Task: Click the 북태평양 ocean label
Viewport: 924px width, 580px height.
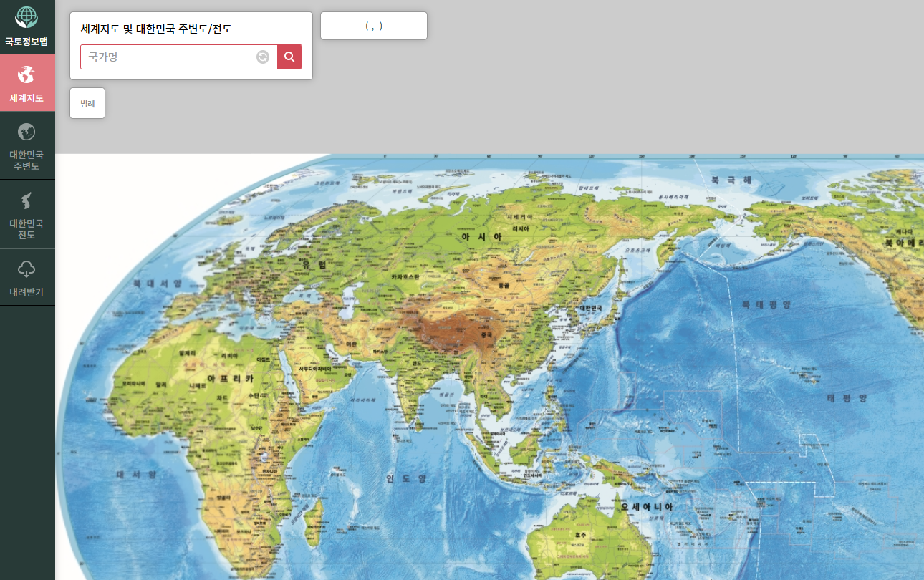Action: point(766,304)
